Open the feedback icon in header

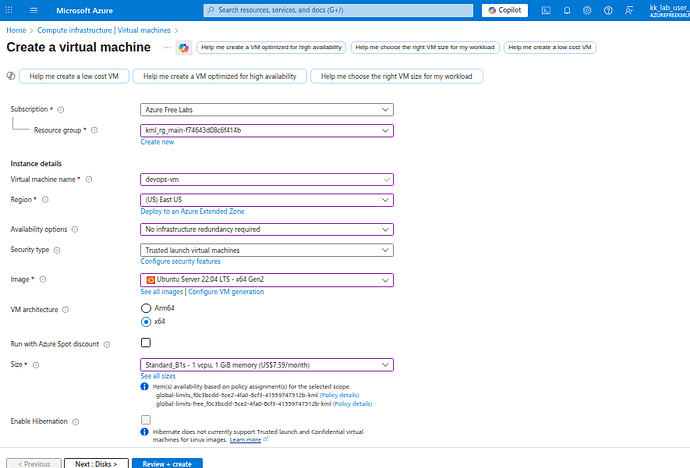629,11
